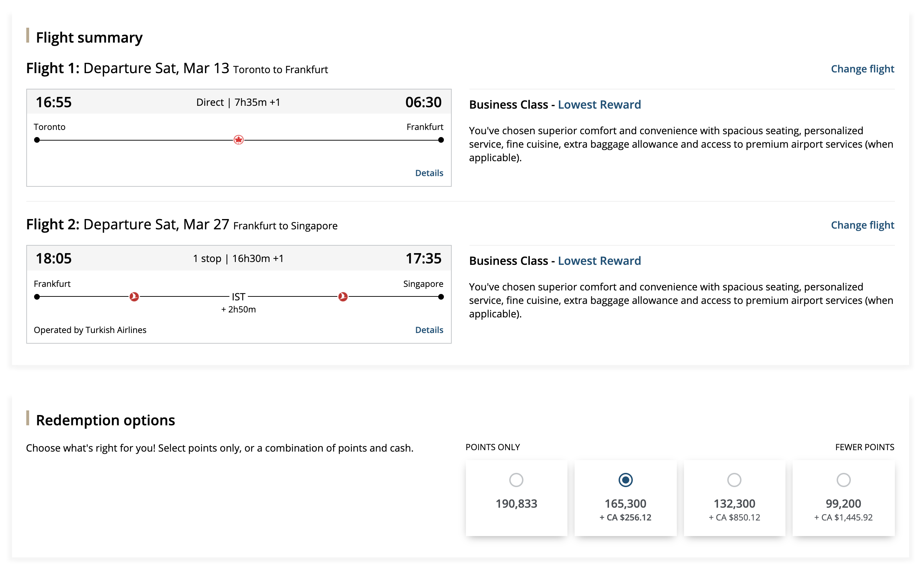Click the IST stopover label
The height and width of the screenshot is (573, 924).
point(238,296)
